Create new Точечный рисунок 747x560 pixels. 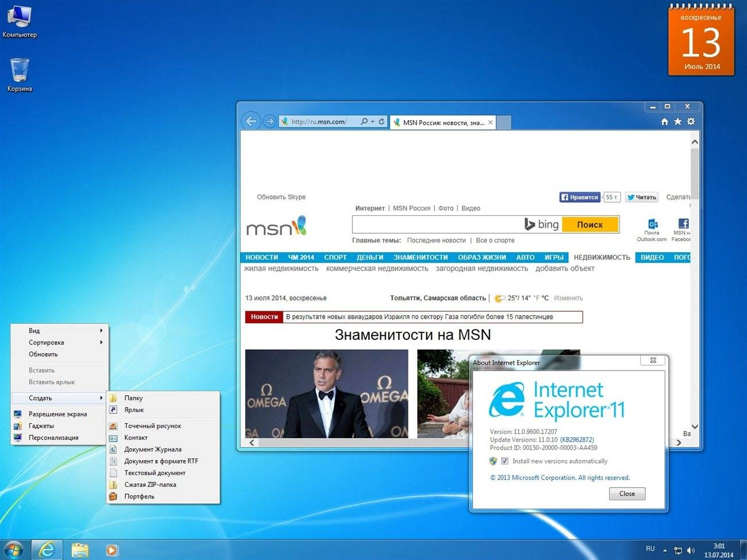pyautogui.click(x=163, y=426)
